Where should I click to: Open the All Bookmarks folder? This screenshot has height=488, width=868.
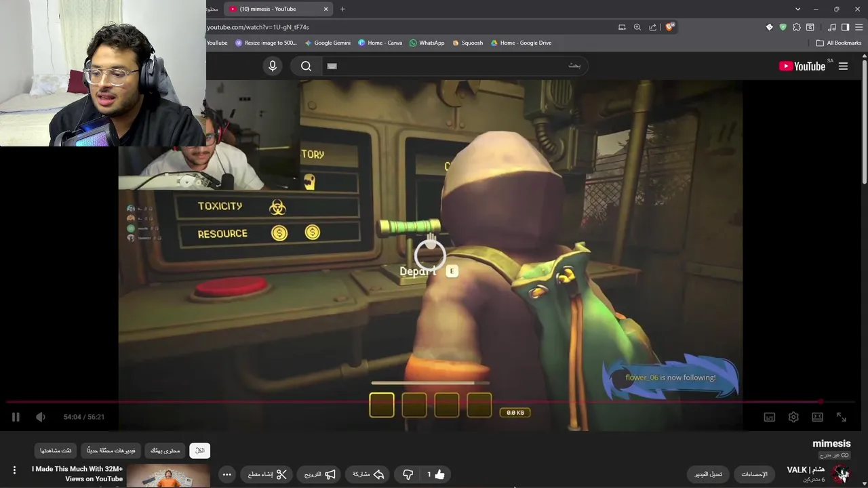point(839,43)
